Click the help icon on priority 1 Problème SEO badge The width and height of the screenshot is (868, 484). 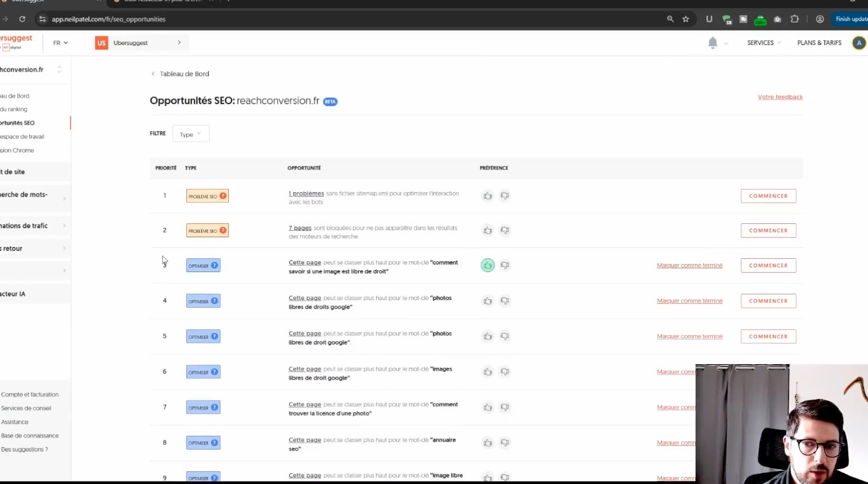pos(223,196)
